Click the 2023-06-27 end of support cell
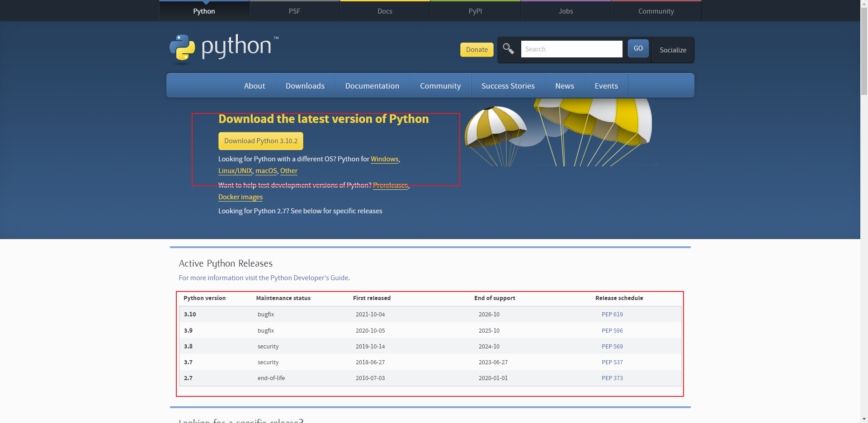The height and width of the screenshot is (423, 868). (x=493, y=362)
